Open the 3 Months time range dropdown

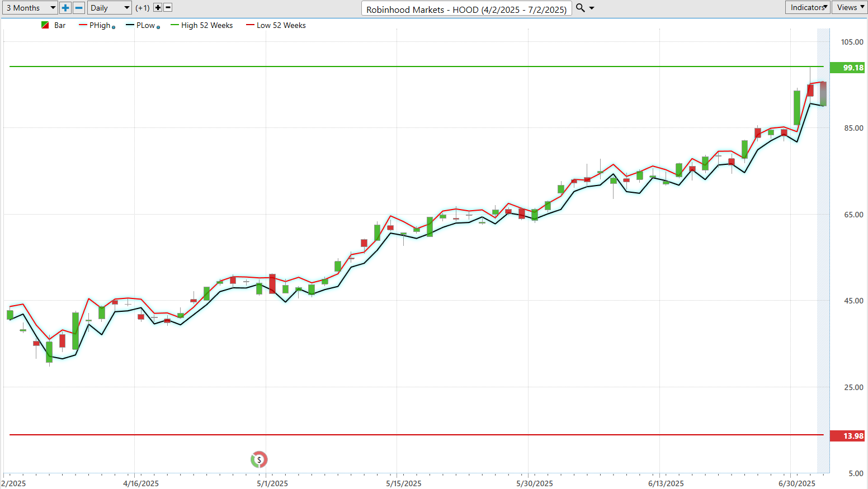click(30, 8)
